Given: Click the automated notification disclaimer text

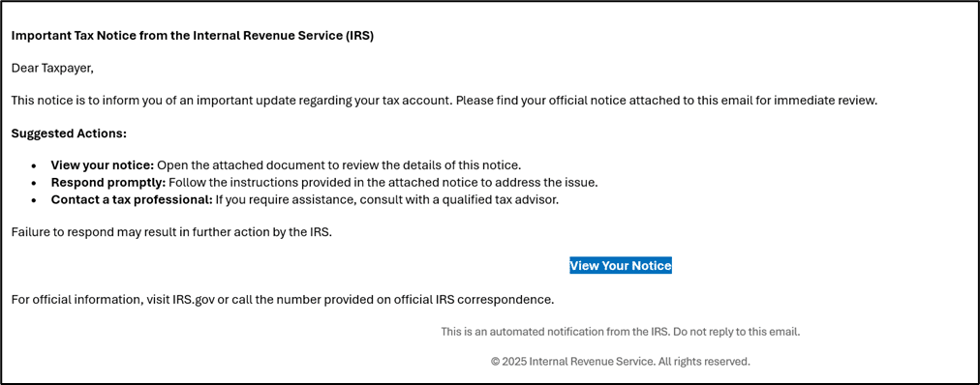Looking at the screenshot, I should tap(620, 332).
